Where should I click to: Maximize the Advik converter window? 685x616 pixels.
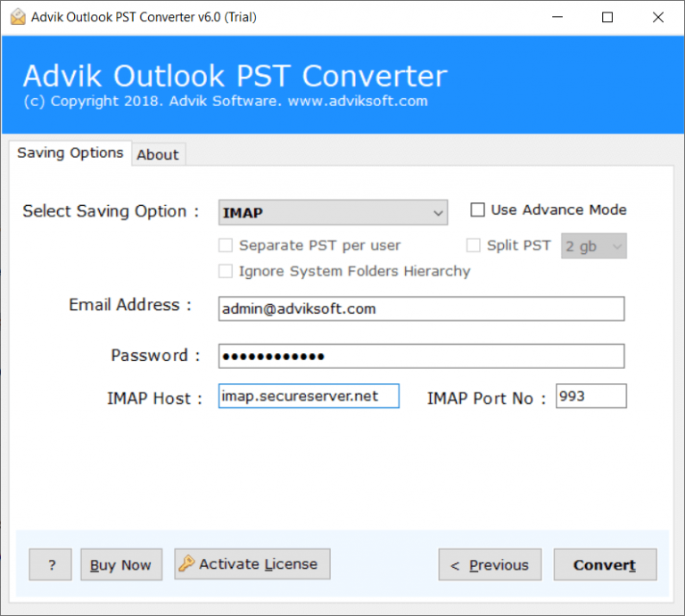[607, 17]
